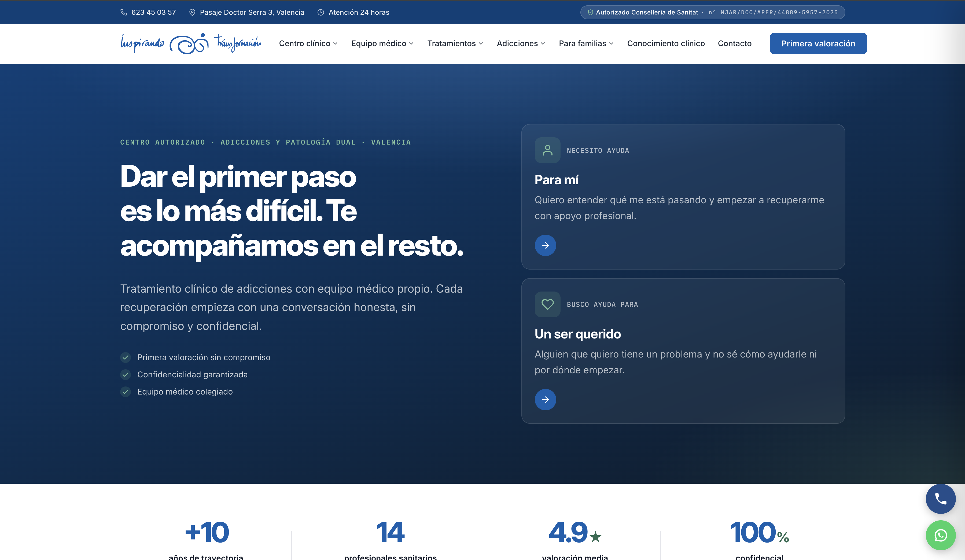Click the checkmark beside Equipo médico colegiado
This screenshot has height=560, width=965.
coord(126,392)
